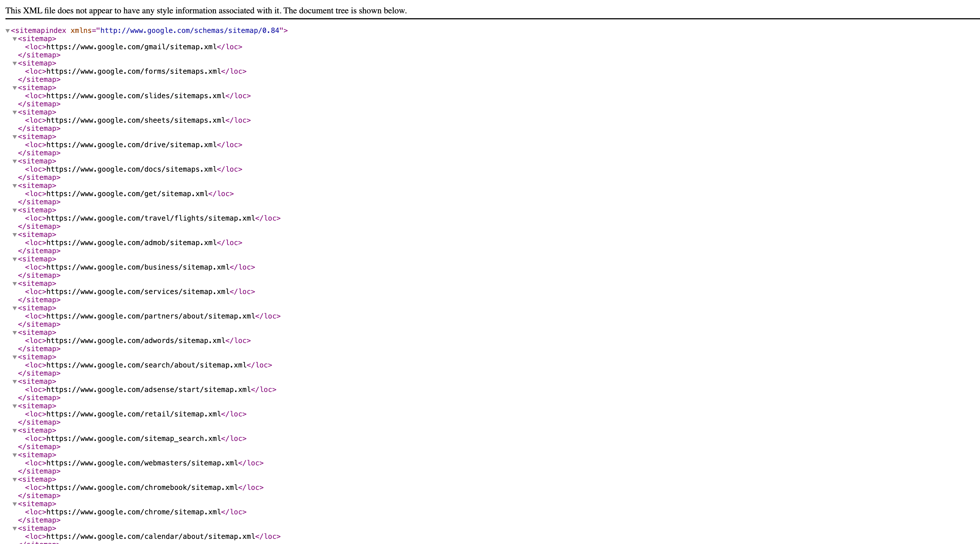Click the get/sitemap.xml URL text
This screenshot has width=980, height=544.
pos(127,194)
